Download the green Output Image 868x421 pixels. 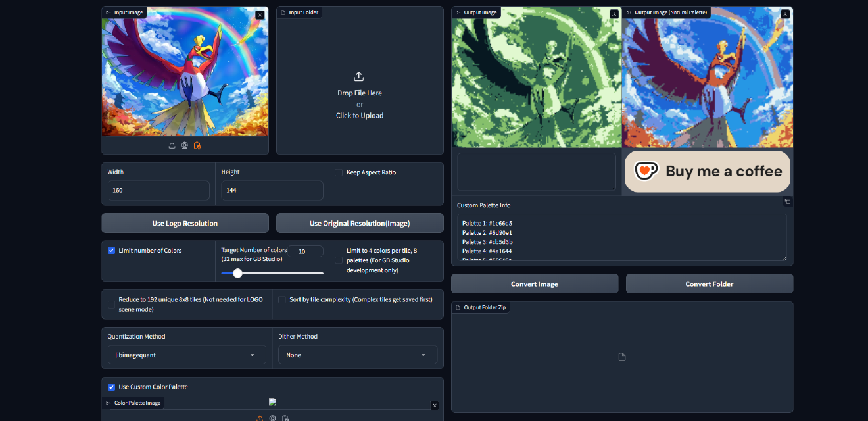click(x=614, y=14)
